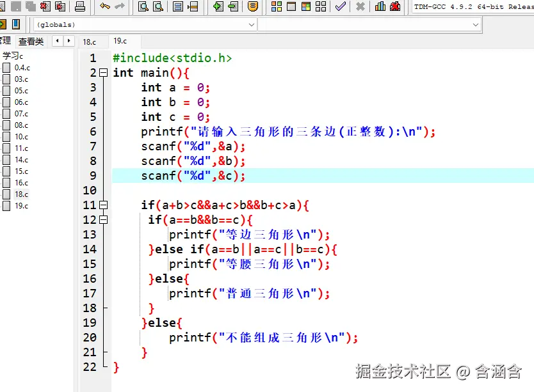
Task: Click the blue book icon in second toolbar row
Action: [x=16, y=24]
